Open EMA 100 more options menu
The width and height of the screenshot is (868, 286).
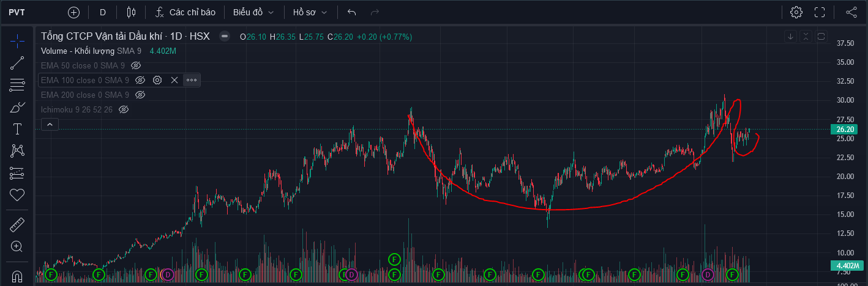tap(192, 80)
